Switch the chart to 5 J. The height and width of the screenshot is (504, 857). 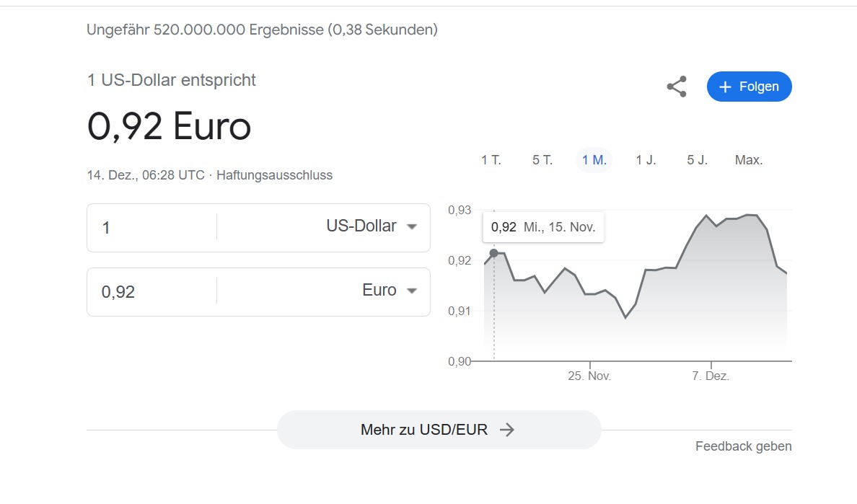pos(697,160)
